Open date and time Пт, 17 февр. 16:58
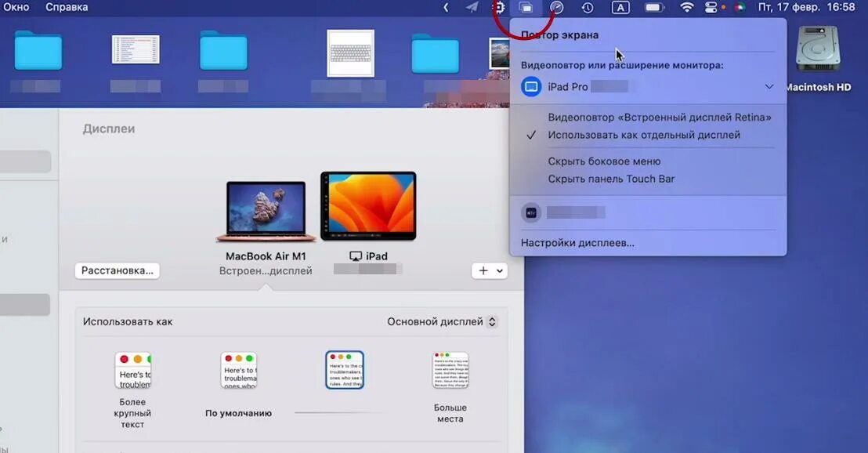 point(806,7)
